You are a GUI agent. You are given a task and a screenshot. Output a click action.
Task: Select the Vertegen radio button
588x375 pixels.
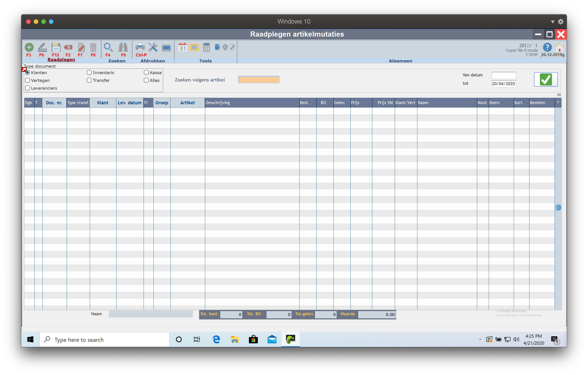click(28, 80)
